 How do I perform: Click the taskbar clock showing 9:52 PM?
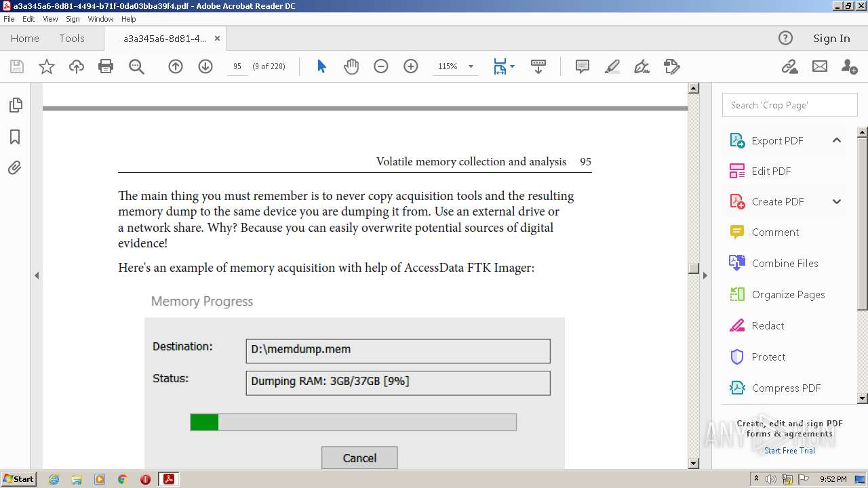(833, 479)
